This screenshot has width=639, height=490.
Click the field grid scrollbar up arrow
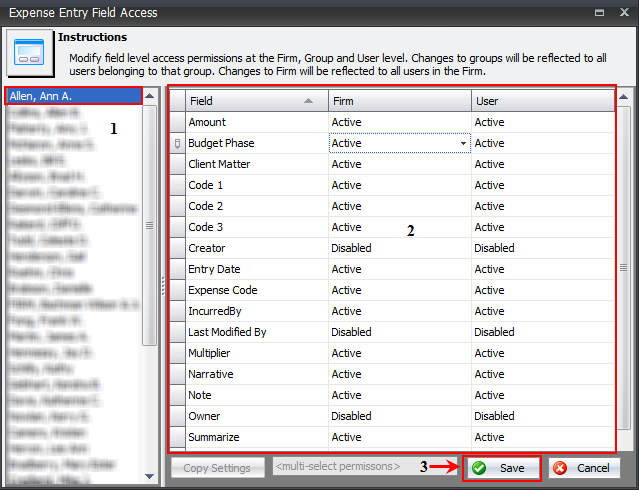[624, 98]
